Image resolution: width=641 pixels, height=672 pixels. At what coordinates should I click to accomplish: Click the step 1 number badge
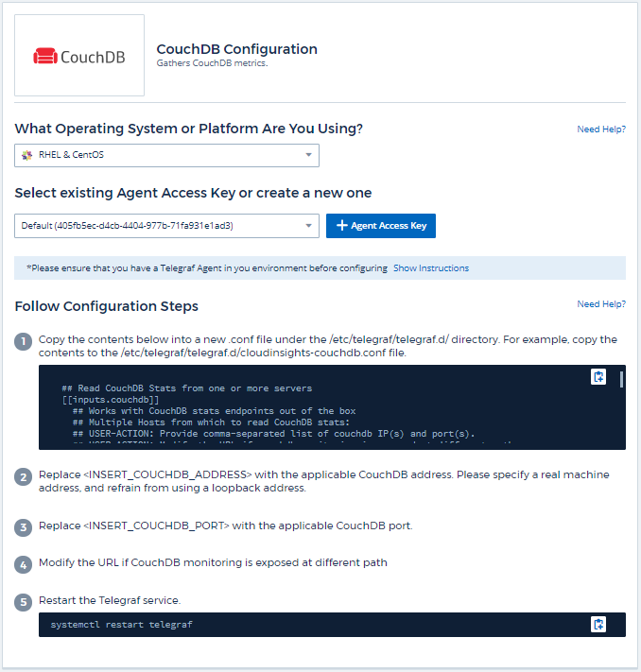tap(24, 340)
